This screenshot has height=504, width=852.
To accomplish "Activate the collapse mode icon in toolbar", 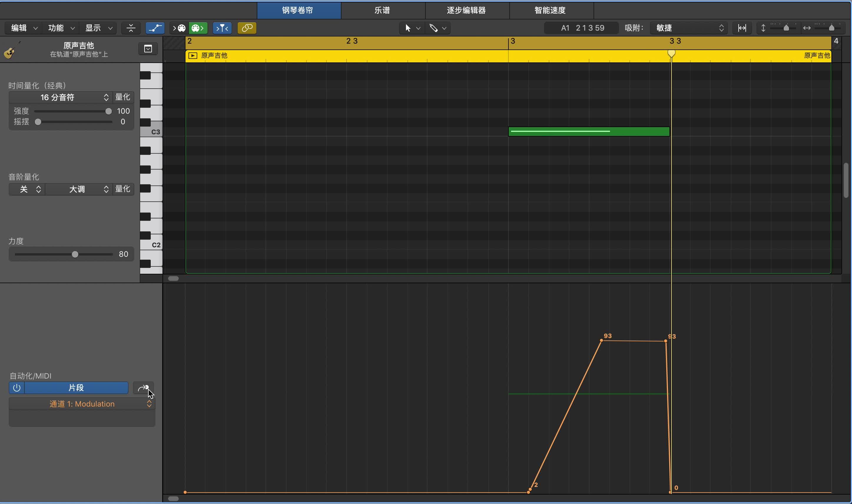I will point(131,28).
